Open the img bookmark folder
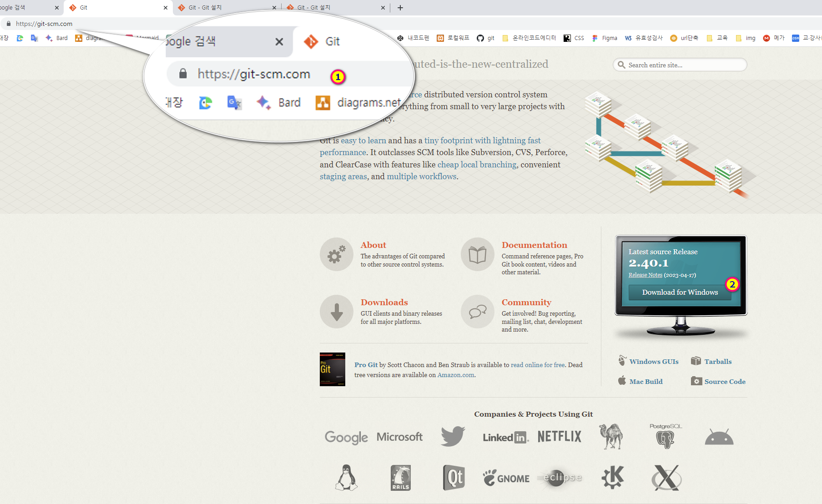 click(746, 38)
